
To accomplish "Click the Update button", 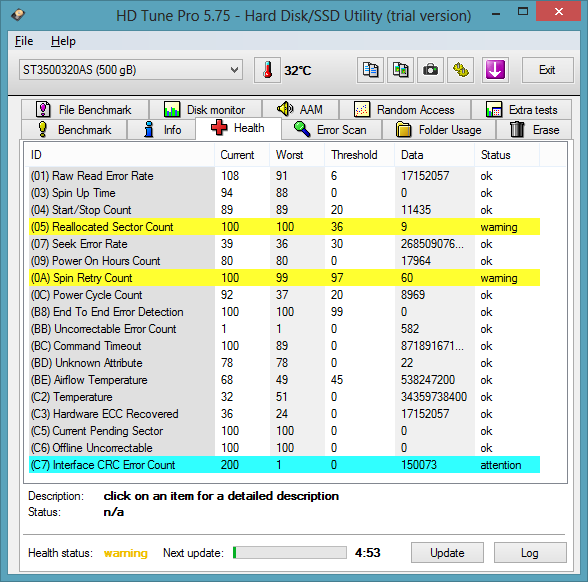I will pos(447,553).
